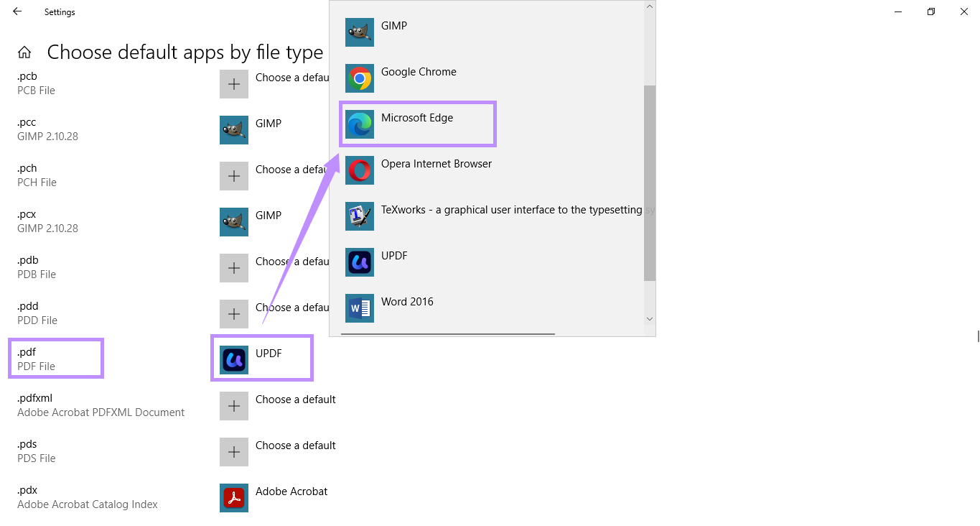Click the Adobe Acrobat label for .pdx
980x526 pixels.
pyautogui.click(x=291, y=492)
